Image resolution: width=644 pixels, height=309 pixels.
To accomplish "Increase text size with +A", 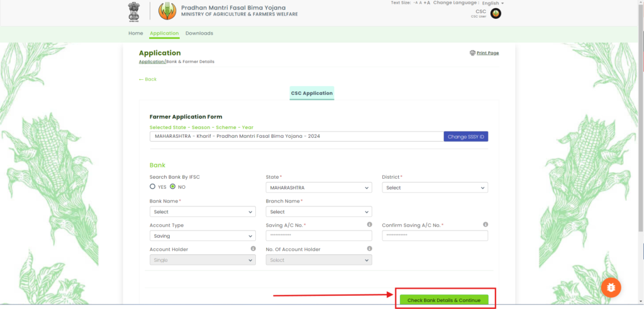I will 427,3.
